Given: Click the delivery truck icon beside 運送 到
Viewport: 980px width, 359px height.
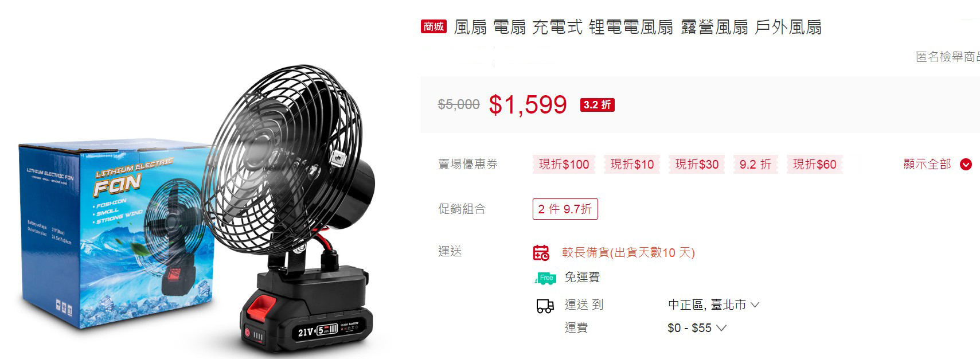Looking at the screenshot, I should (x=545, y=306).
